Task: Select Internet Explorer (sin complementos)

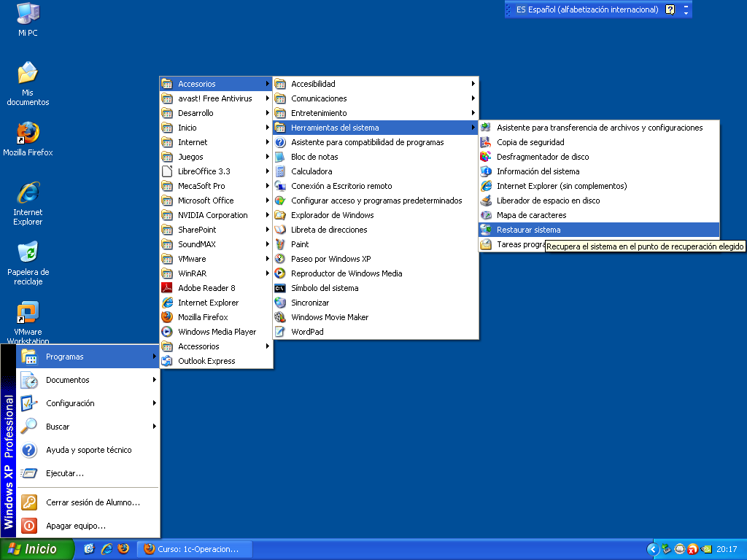Action: (599, 186)
